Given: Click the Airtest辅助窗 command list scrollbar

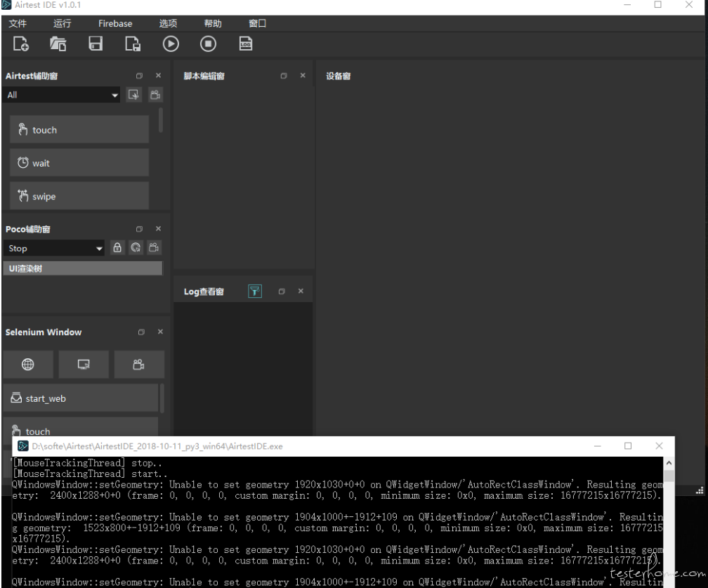Looking at the screenshot, I should tap(161, 120).
